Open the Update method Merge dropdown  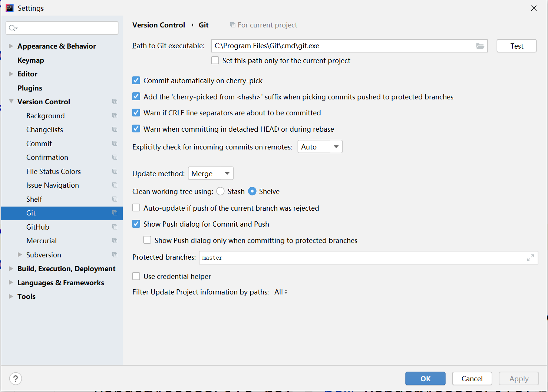pyautogui.click(x=211, y=174)
